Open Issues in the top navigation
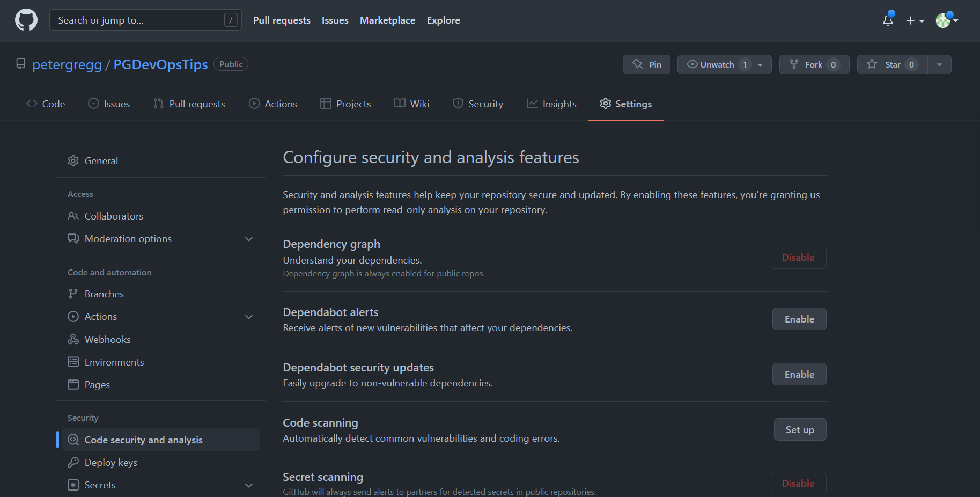The width and height of the screenshot is (980, 497). click(x=335, y=20)
